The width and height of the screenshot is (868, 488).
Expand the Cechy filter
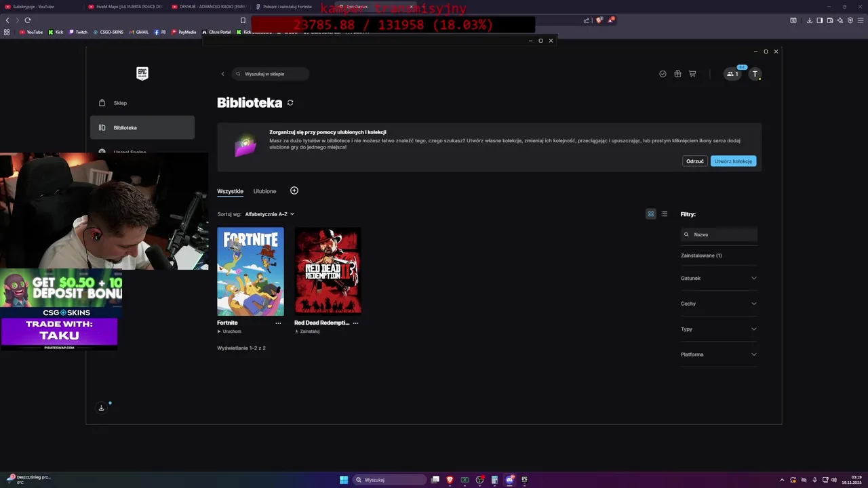pyautogui.click(x=719, y=304)
